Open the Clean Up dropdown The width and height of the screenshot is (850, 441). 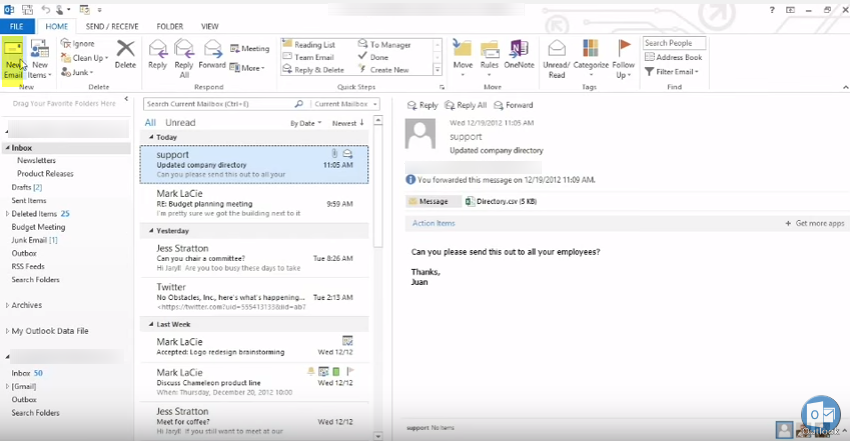pyautogui.click(x=85, y=57)
